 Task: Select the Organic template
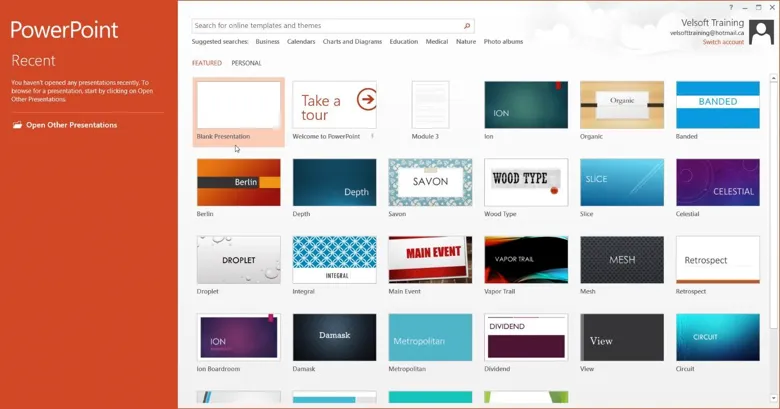tap(622, 105)
